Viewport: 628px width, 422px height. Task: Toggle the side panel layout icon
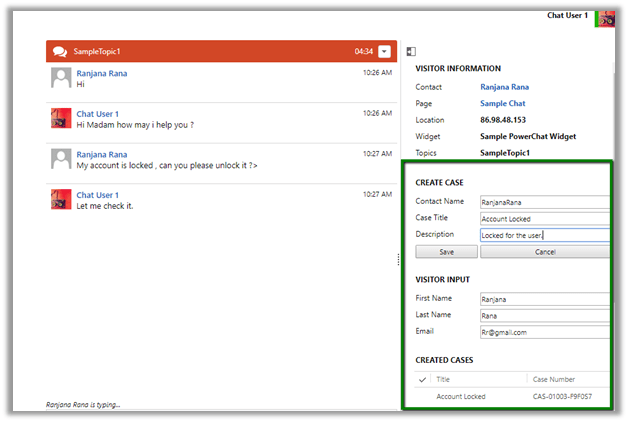[x=410, y=51]
